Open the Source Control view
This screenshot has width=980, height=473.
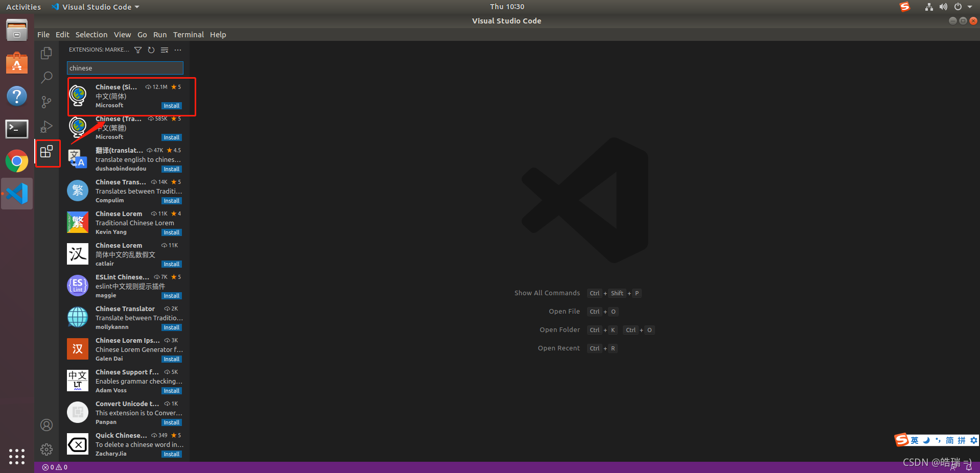point(46,102)
